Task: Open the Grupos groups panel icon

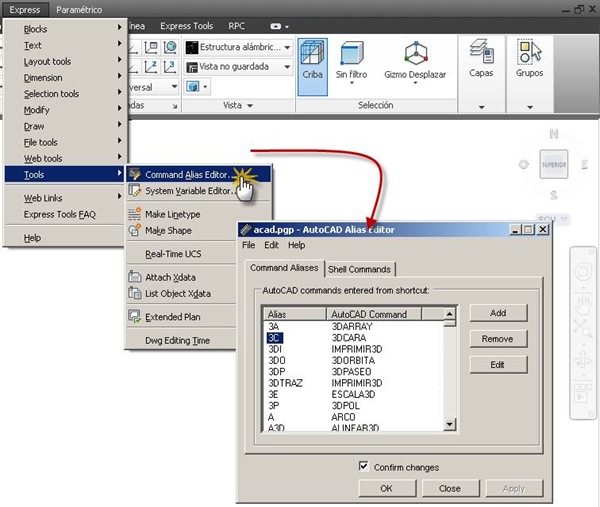Action: (530, 52)
